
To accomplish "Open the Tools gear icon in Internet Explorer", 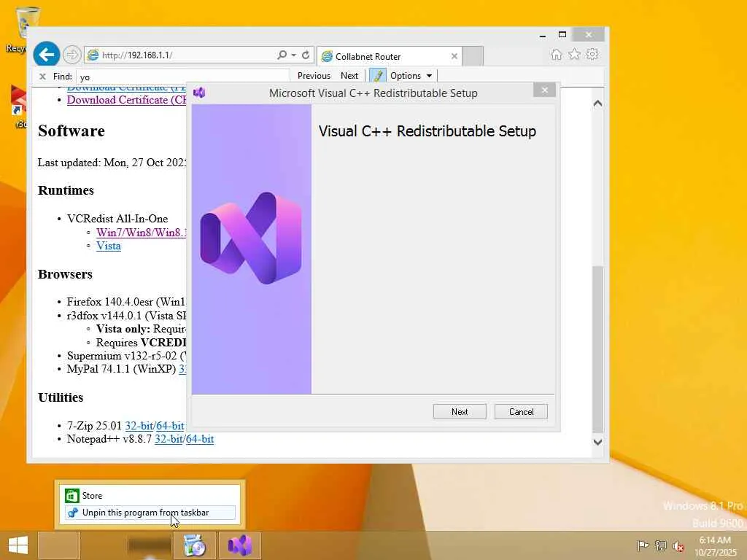I will tap(592, 54).
